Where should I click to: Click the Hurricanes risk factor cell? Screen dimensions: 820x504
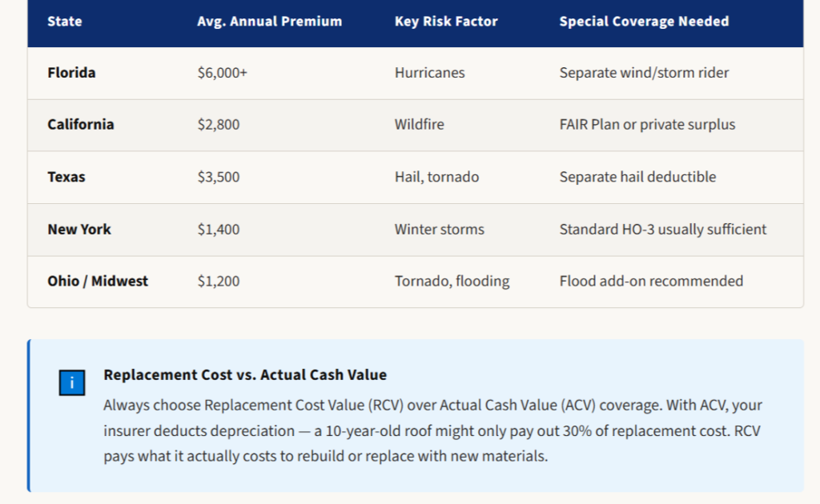[429, 73]
